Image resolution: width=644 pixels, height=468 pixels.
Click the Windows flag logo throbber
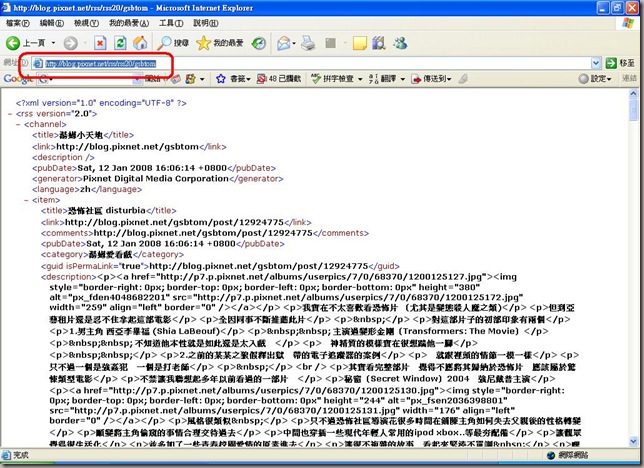pyautogui.click(x=628, y=23)
